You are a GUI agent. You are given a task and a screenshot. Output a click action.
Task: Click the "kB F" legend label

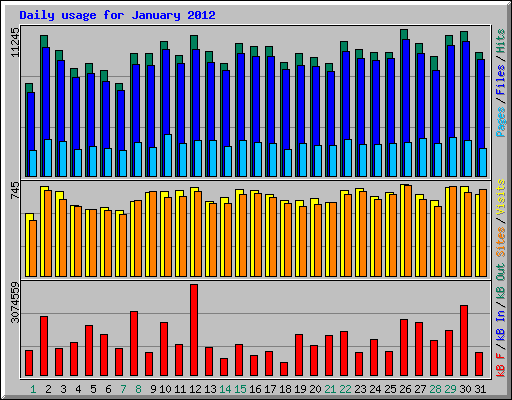[501, 364]
